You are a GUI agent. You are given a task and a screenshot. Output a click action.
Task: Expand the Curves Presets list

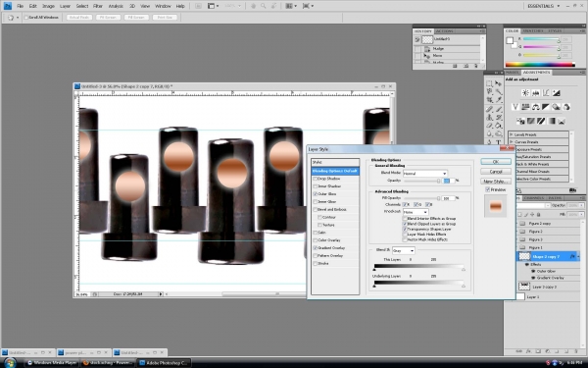512,142
